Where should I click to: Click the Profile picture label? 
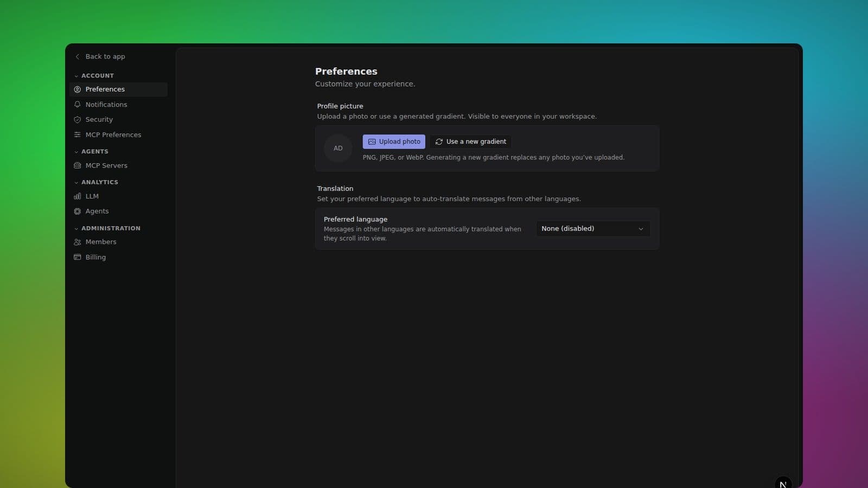tap(340, 106)
